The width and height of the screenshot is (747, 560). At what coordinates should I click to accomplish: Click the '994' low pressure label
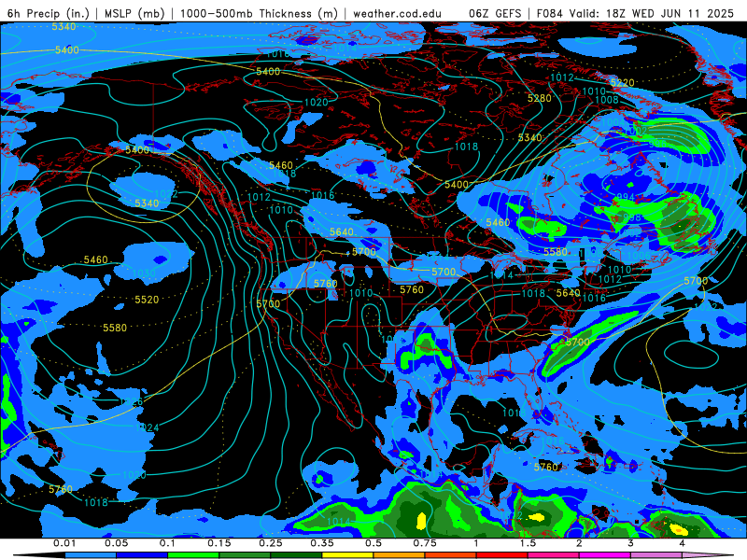pyautogui.click(x=626, y=197)
